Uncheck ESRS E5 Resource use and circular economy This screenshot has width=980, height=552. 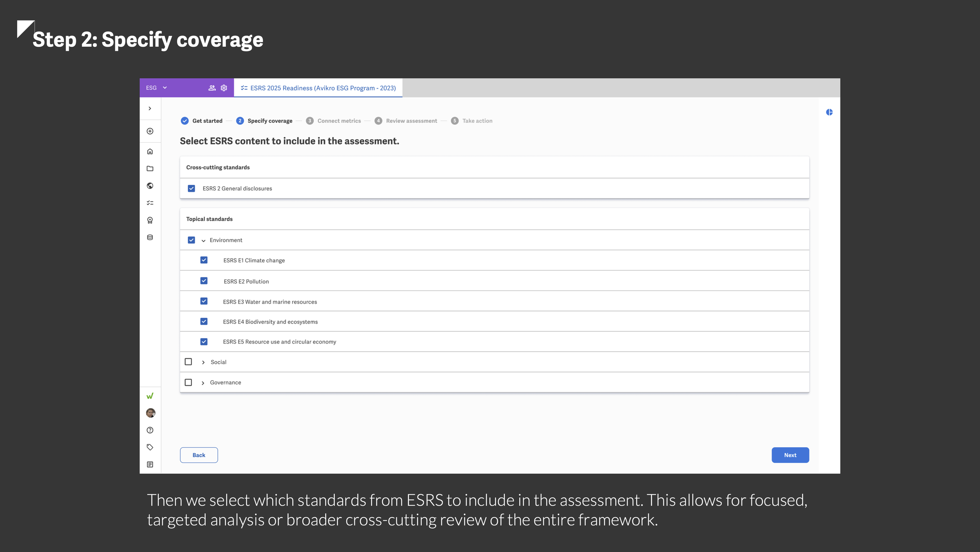tap(204, 342)
